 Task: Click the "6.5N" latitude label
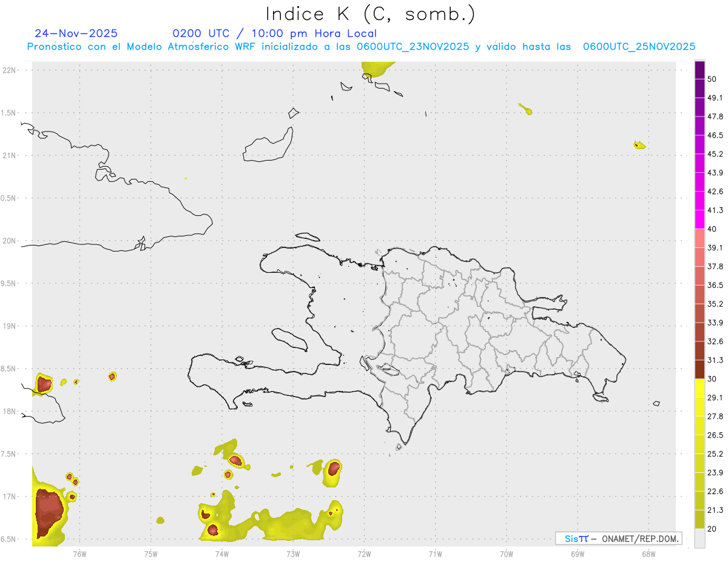click(9, 539)
